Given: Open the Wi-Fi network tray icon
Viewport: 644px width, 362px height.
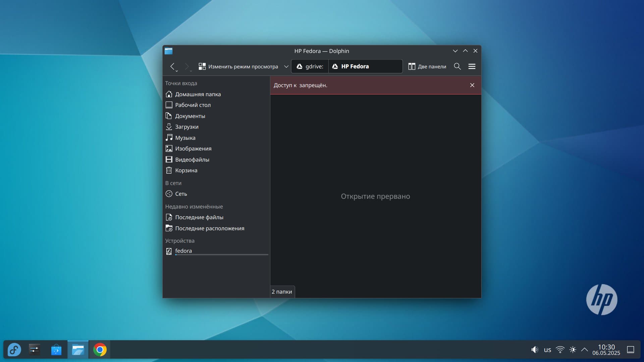Looking at the screenshot, I should [560, 350].
